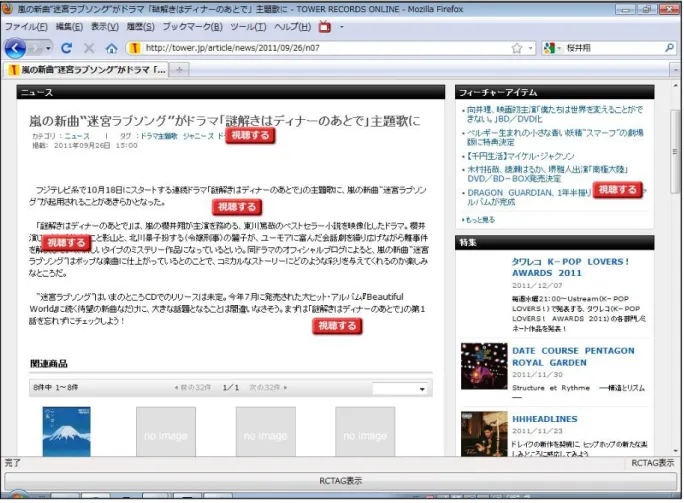Image resolution: width=684 pixels, height=503 pixels.
Task: Click the DATE COURSE PENTAGON album thumbnail
Action: click(484, 366)
